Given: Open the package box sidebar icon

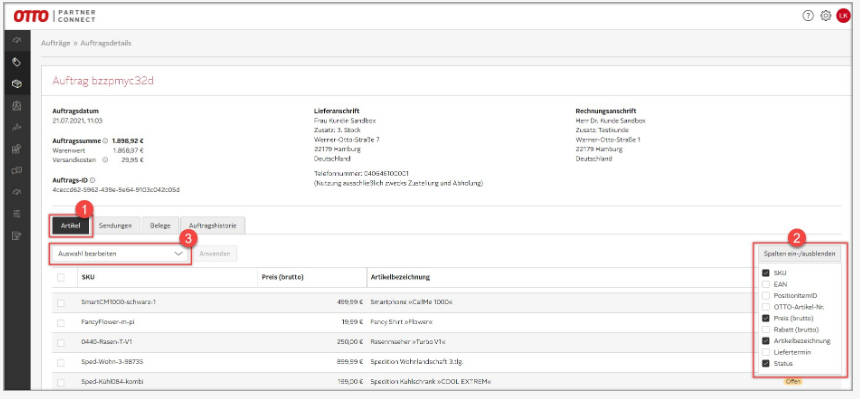Looking at the screenshot, I should [16, 84].
